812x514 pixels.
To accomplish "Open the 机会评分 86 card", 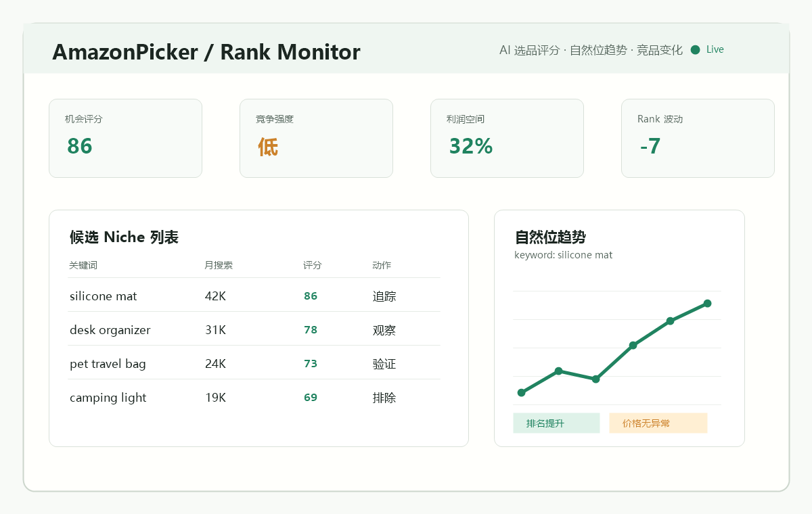I will 125,139.
